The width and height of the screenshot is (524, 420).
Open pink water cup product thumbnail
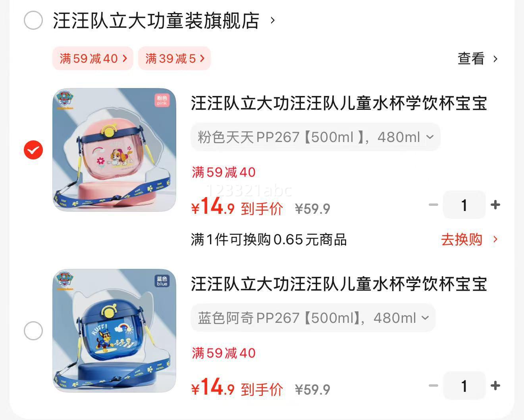tap(114, 150)
